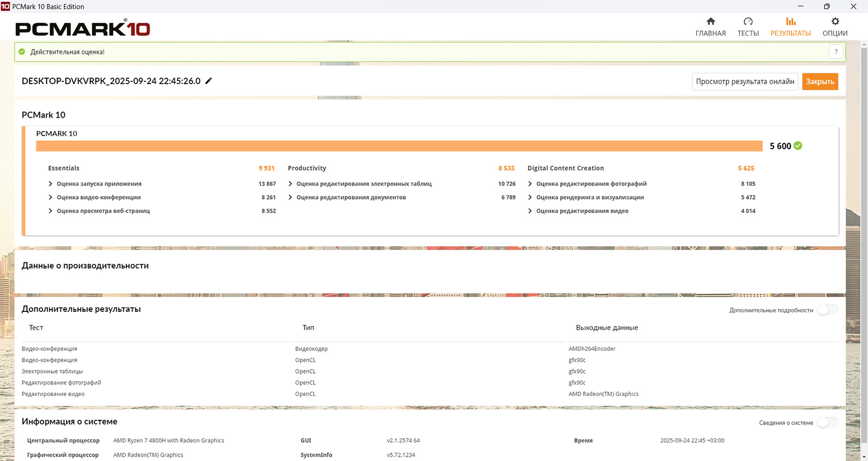Expand Оценка редактирования электронных таблиц

click(x=290, y=184)
